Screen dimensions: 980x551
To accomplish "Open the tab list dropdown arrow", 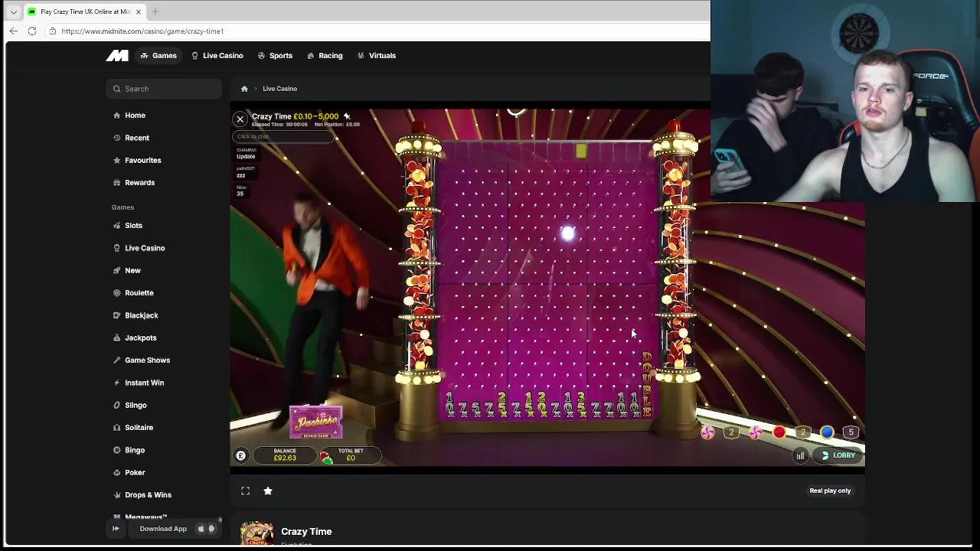I will (x=13, y=11).
